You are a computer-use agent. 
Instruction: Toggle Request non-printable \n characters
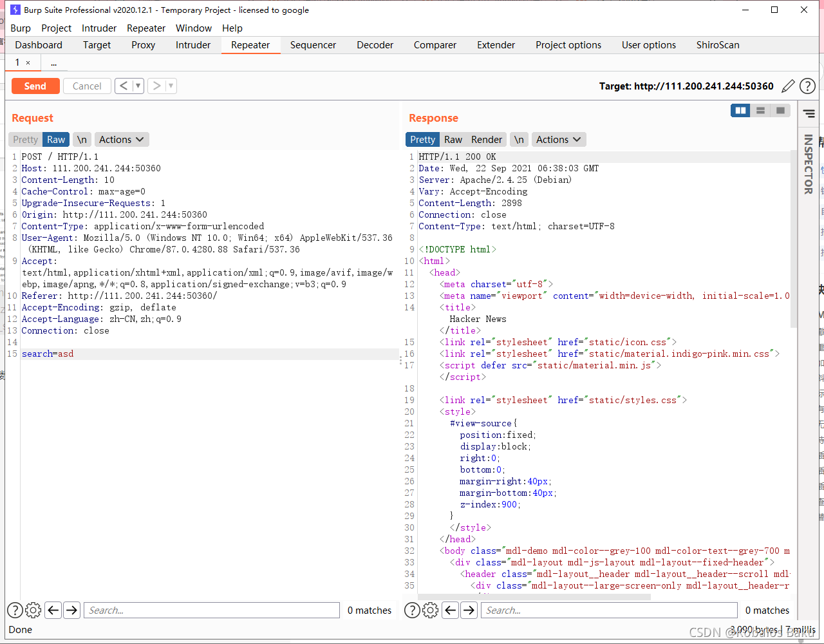[82, 140]
